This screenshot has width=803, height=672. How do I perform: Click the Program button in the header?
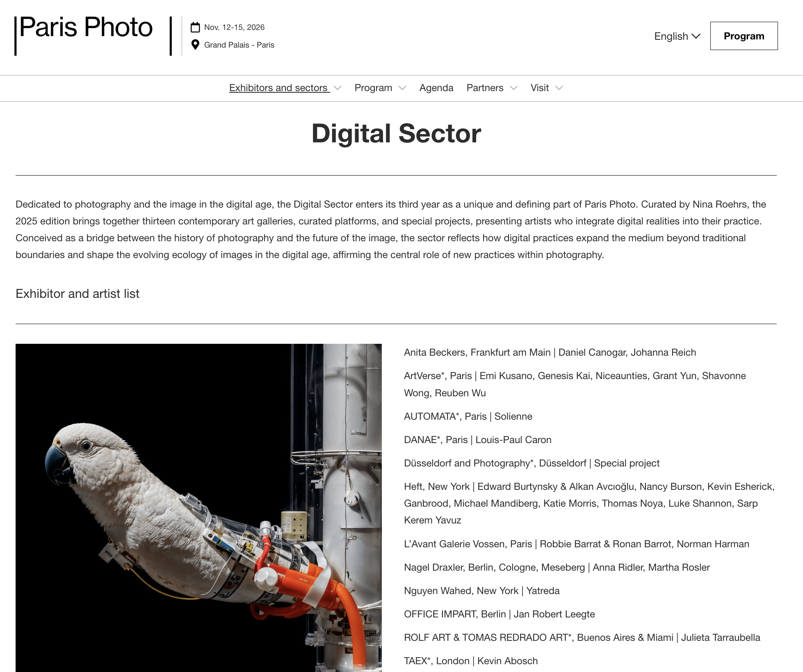744,36
